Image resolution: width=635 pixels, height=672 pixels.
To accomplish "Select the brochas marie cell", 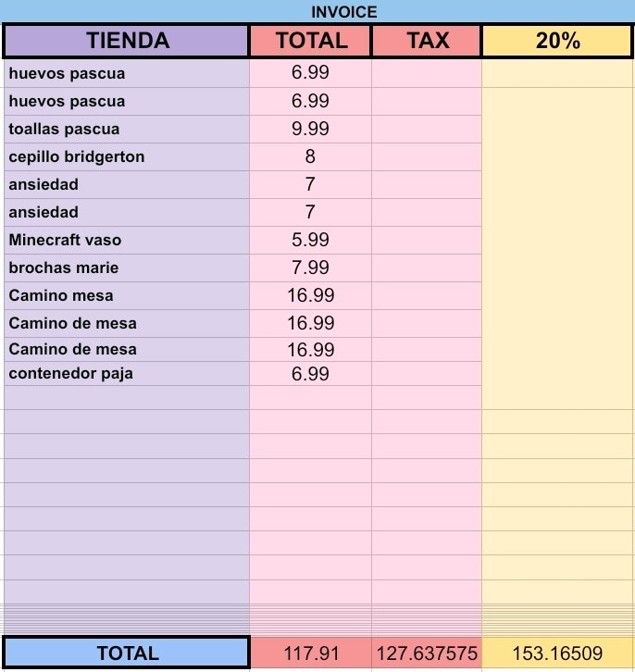I will click(127, 268).
